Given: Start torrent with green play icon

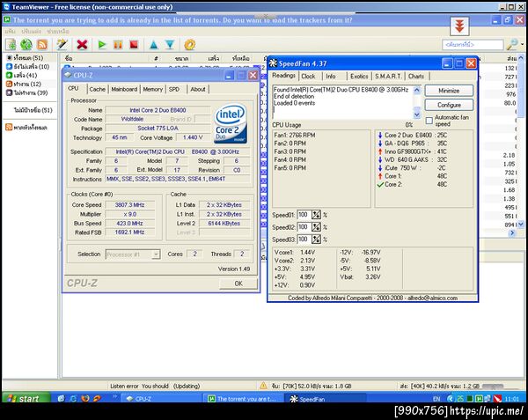Looking at the screenshot, I should [101, 44].
